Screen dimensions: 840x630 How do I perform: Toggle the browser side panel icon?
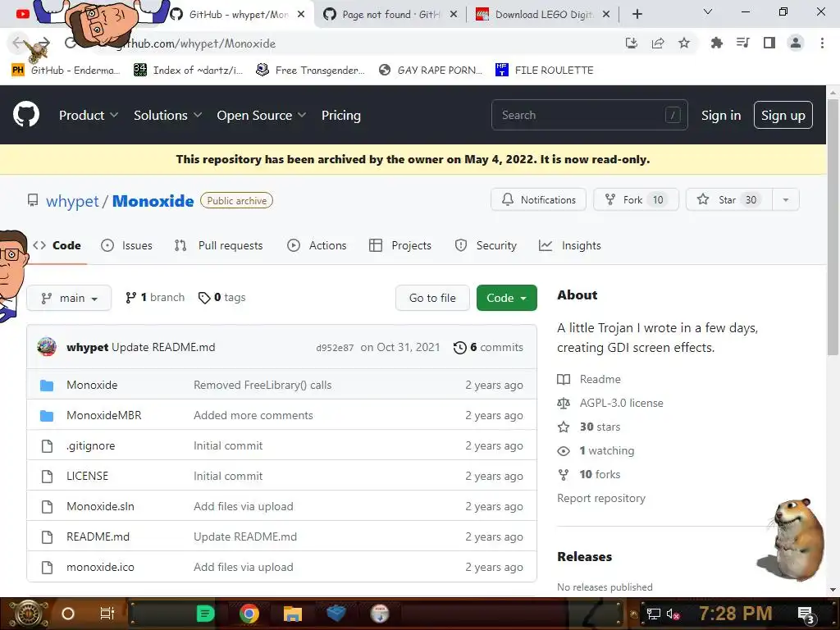click(769, 43)
